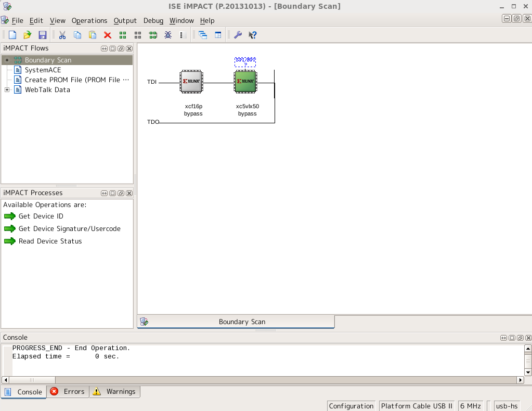
Task: Run Get Device ID operation
Action: point(41,216)
